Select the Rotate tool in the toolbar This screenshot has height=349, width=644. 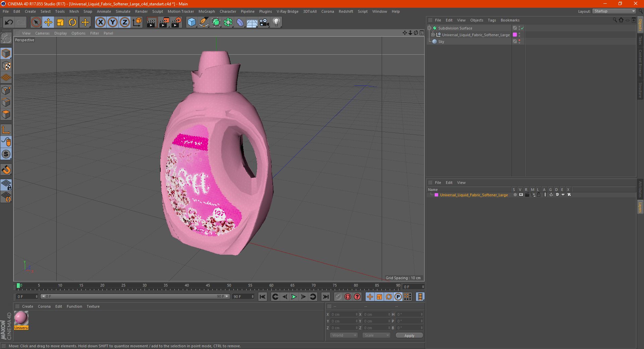click(72, 22)
